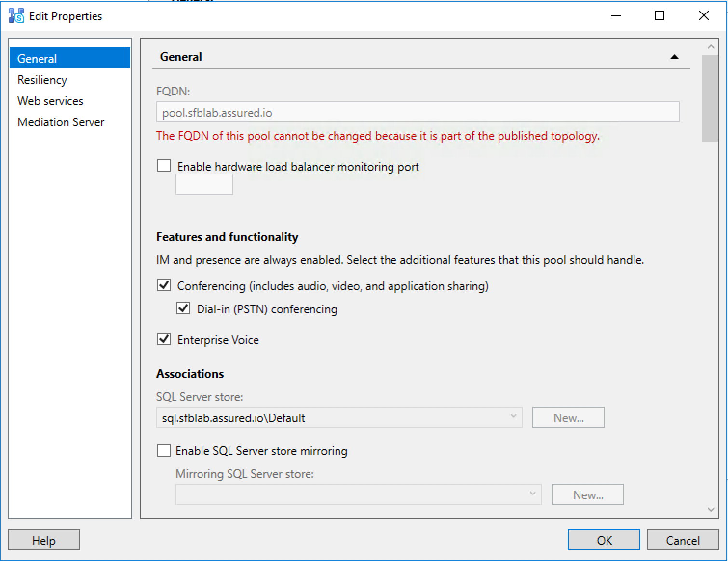This screenshot has height=561, width=728.
Task: Uncheck the Conferencing feature checkbox
Action: (164, 285)
